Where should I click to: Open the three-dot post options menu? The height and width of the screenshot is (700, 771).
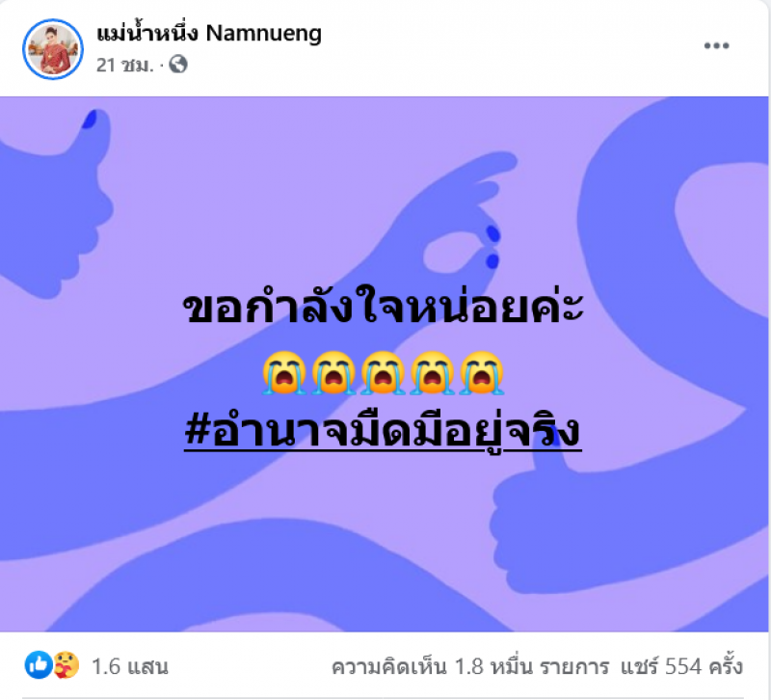click(716, 45)
